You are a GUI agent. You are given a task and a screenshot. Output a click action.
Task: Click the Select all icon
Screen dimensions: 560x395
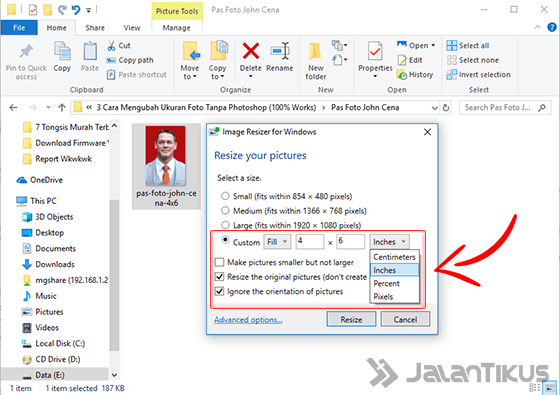click(451, 46)
